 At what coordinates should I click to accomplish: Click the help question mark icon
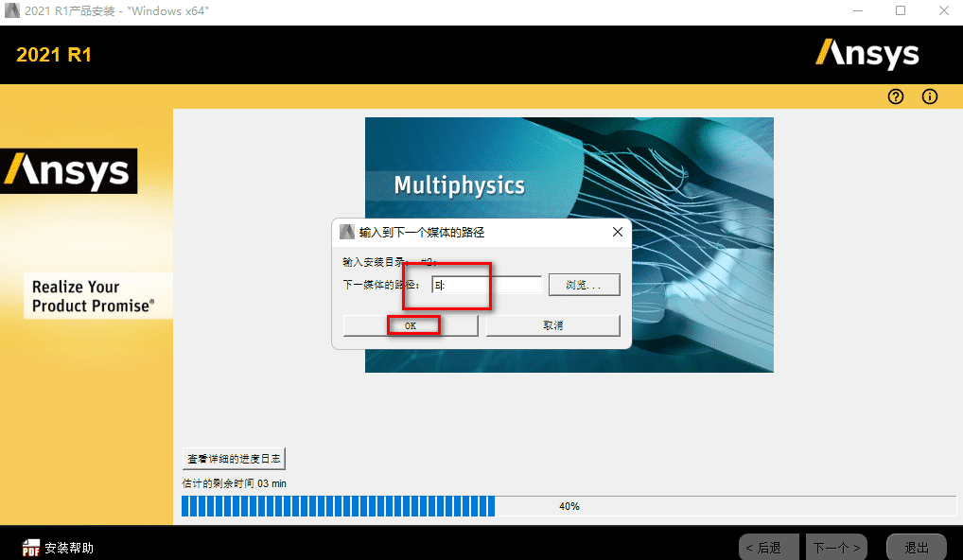[x=896, y=96]
